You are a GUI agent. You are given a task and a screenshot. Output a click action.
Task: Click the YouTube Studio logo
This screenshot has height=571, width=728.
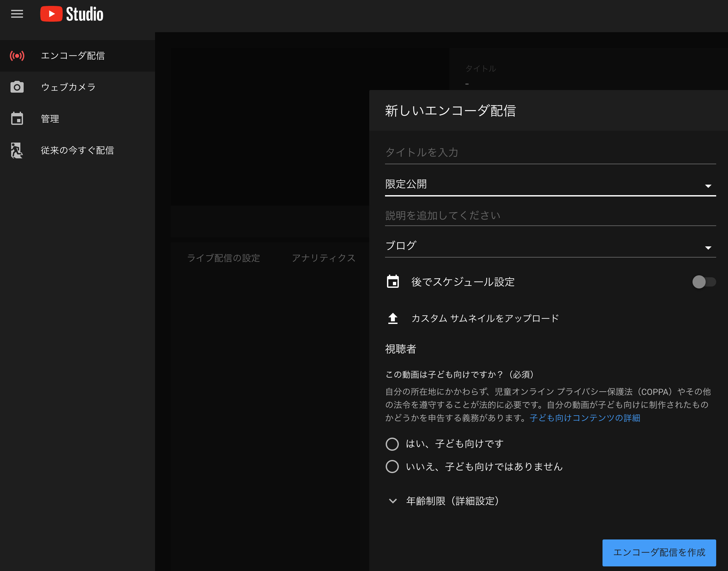pos(72,14)
